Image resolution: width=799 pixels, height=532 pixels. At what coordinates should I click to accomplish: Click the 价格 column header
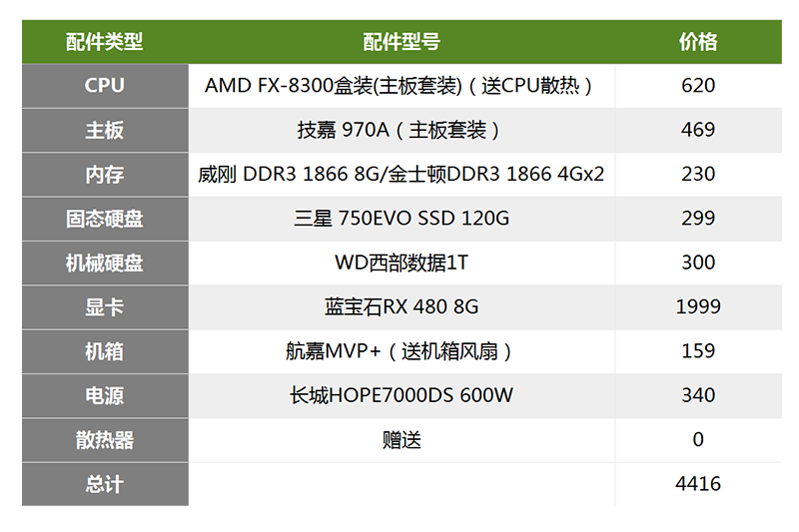point(698,42)
